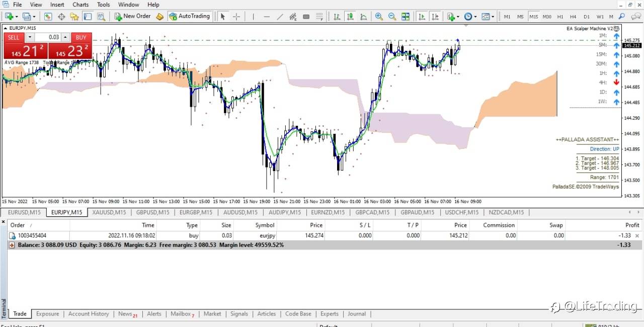
Task: Switch timeframe to D1
Action: [x=587, y=17]
